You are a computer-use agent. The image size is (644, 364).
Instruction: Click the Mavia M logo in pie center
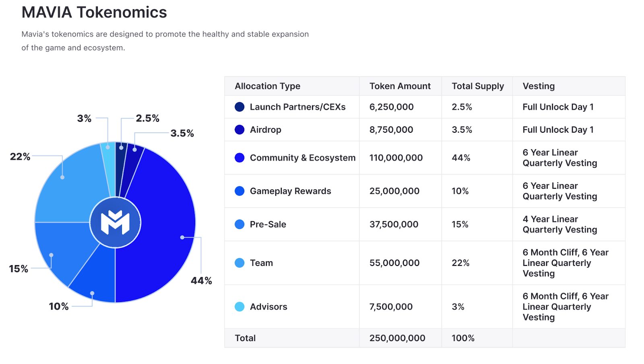(115, 222)
